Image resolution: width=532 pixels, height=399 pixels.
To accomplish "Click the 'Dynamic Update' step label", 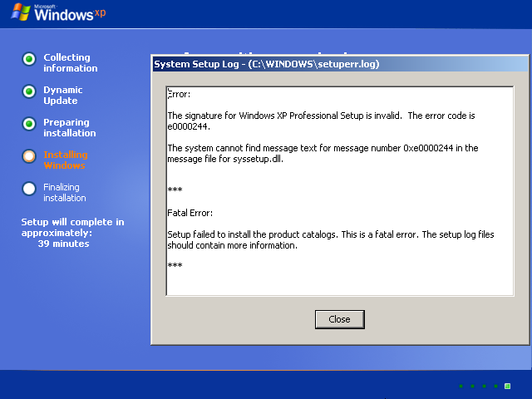I will (x=63, y=96).
